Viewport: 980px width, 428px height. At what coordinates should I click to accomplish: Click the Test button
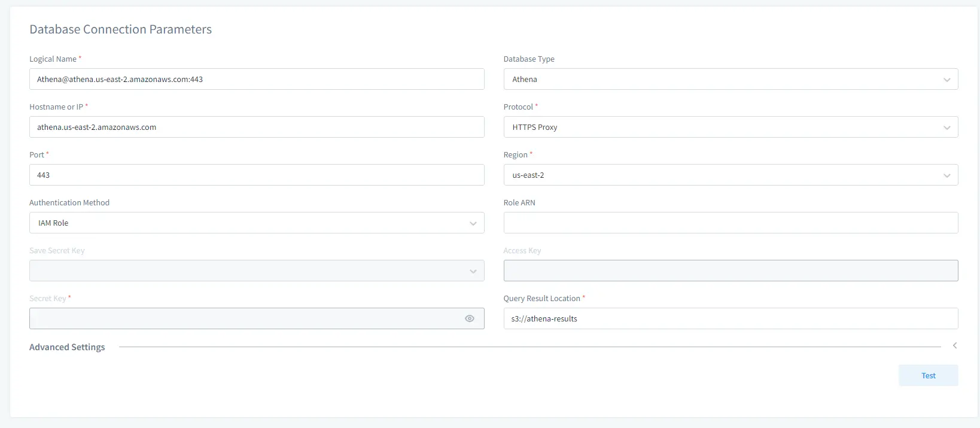click(x=929, y=375)
